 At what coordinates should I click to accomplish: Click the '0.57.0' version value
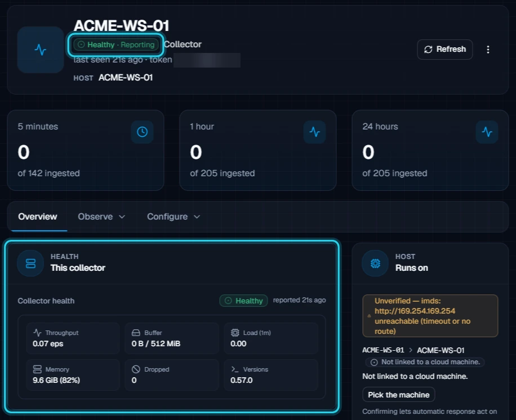pos(242,380)
